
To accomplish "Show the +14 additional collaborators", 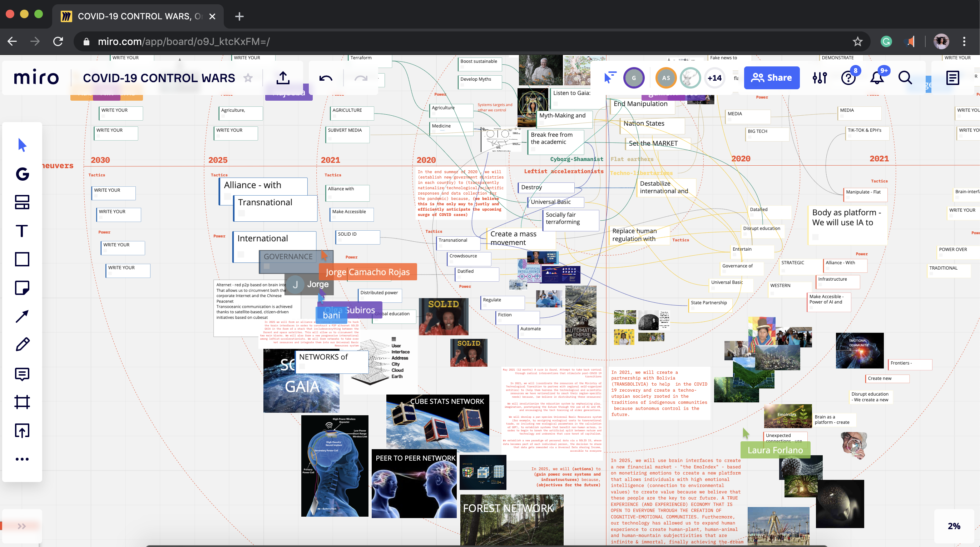I will coord(714,78).
